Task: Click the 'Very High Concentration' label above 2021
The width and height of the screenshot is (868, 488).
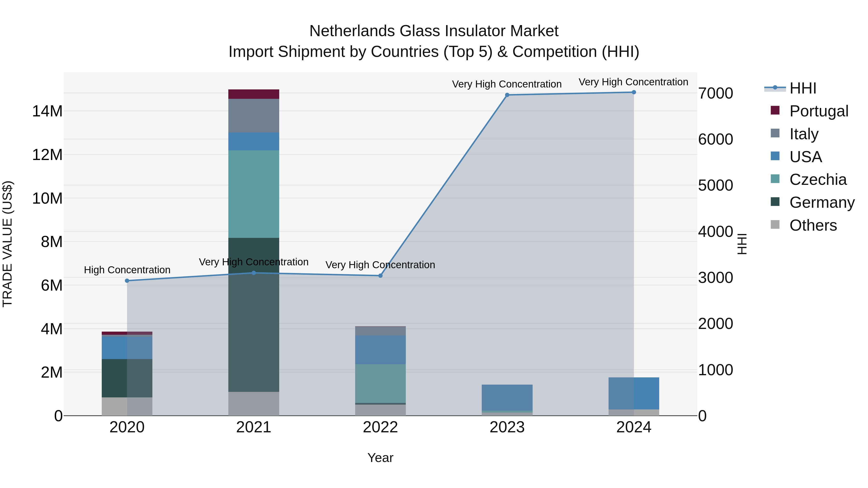Action: click(254, 262)
